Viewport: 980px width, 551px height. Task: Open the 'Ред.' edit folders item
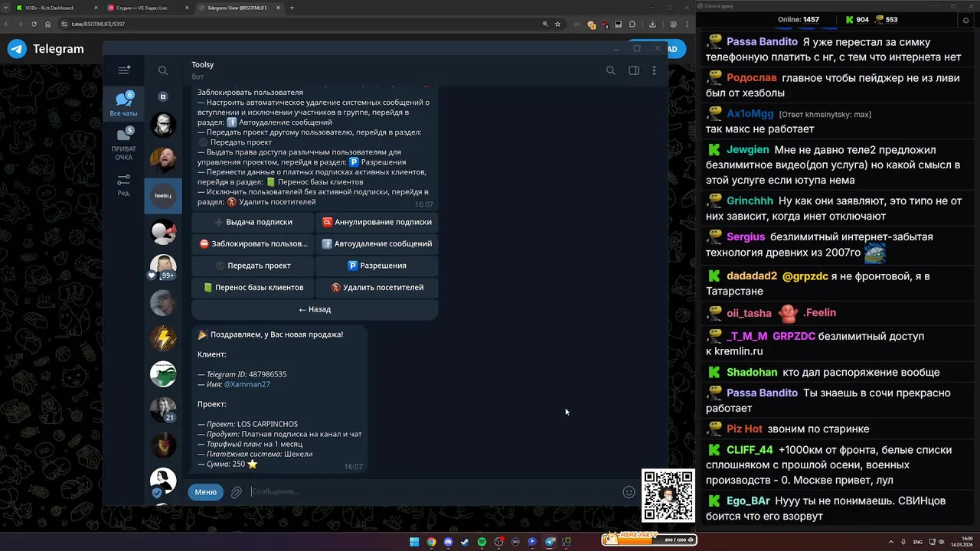click(x=123, y=184)
